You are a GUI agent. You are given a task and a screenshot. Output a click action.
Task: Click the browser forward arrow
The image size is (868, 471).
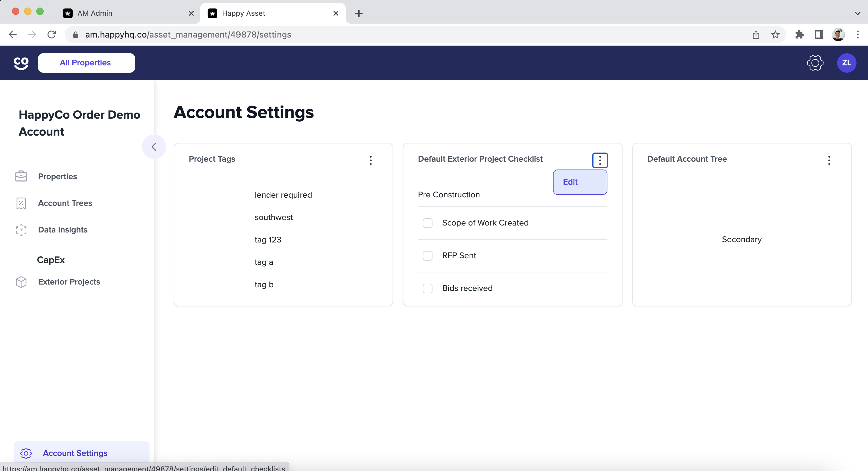tap(32, 35)
